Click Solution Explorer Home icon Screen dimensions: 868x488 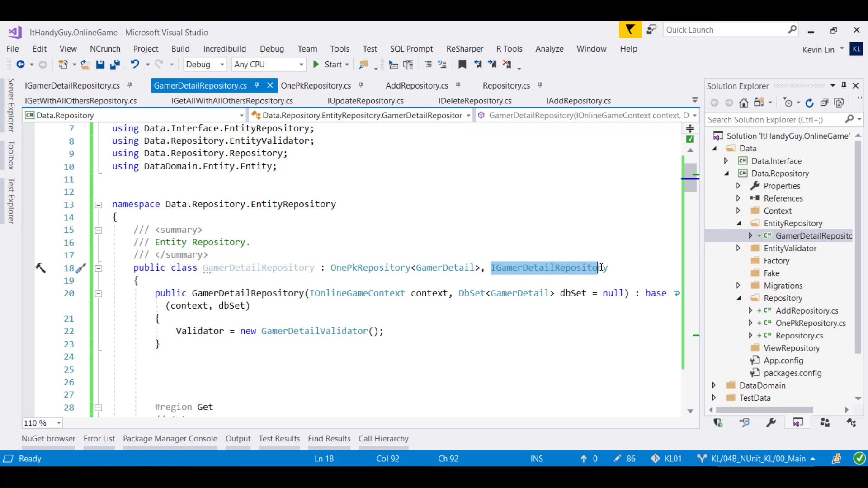744,103
